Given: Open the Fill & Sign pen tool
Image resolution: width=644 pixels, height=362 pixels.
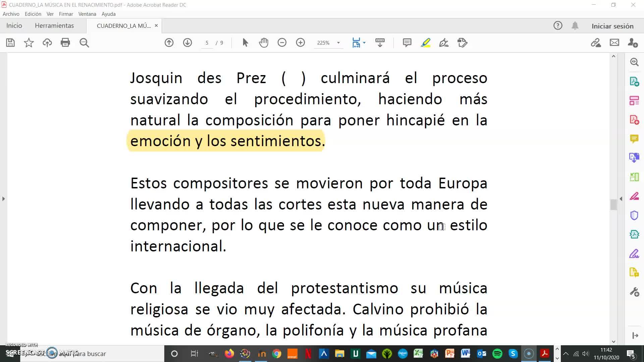Looking at the screenshot, I should (x=444, y=43).
